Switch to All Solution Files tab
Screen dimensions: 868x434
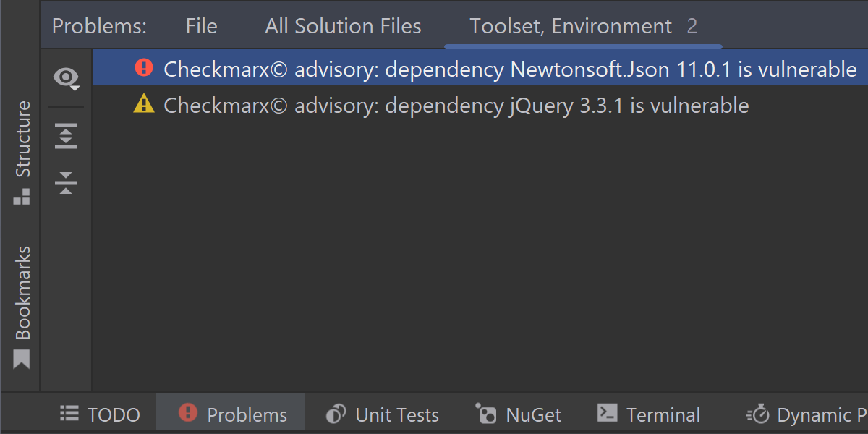coord(343,27)
